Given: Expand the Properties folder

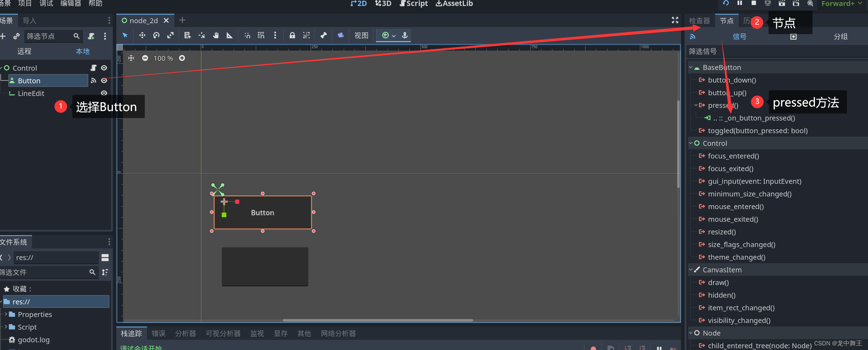Looking at the screenshot, I should [x=6, y=314].
